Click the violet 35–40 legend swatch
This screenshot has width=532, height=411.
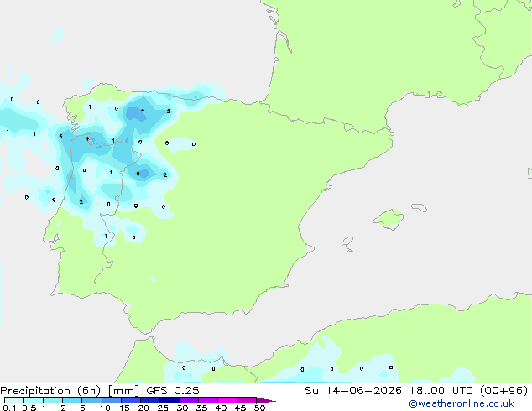click(x=208, y=400)
